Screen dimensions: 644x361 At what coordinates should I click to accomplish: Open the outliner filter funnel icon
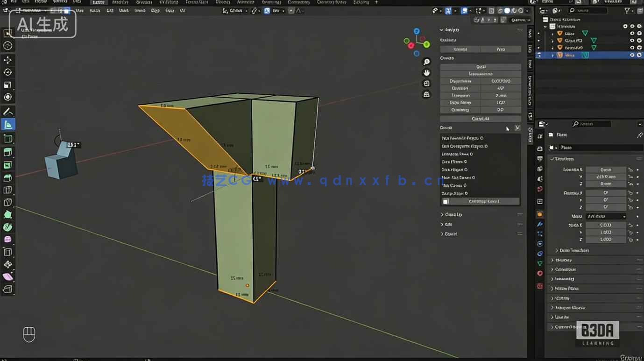click(x=627, y=11)
